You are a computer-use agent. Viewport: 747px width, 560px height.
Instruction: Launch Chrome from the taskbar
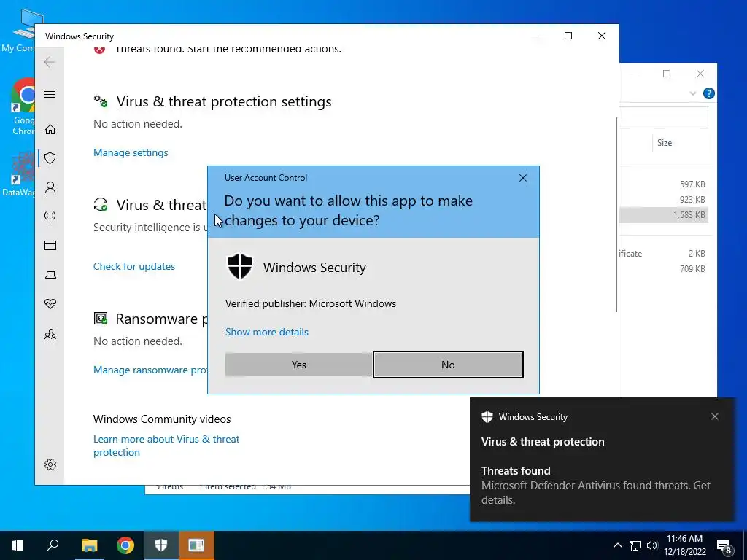[x=125, y=545]
